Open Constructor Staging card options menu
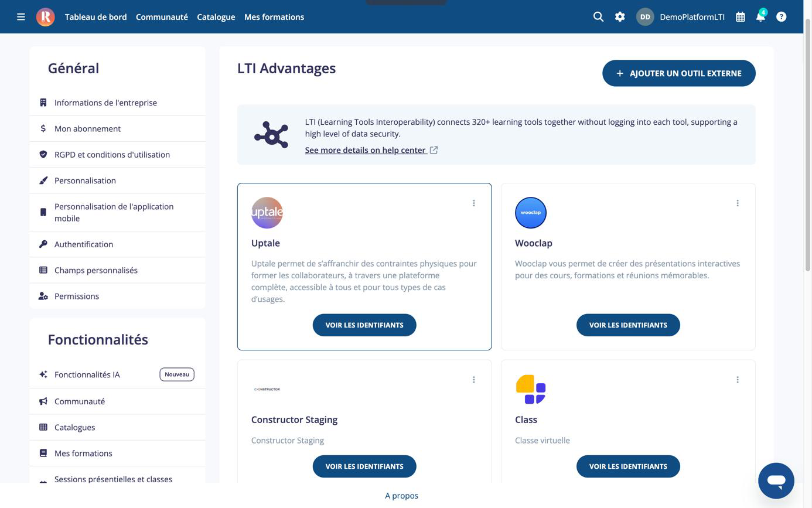Screen dimensions: 812x508 (x=474, y=380)
